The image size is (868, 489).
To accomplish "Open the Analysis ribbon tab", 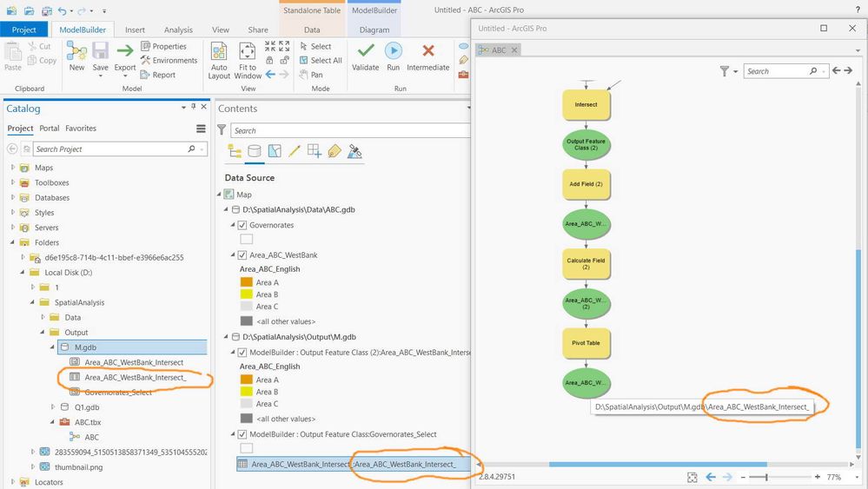I will pyautogui.click(x=178, y=30).
